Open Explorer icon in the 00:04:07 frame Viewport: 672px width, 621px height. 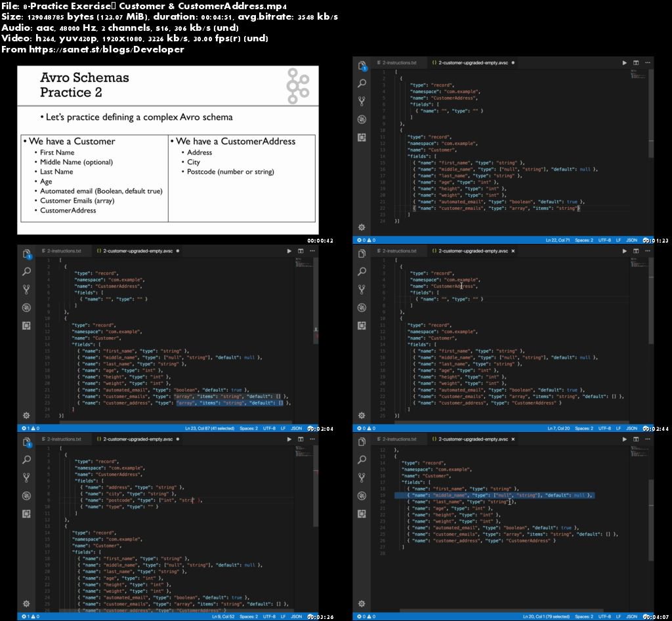(362, 441)
